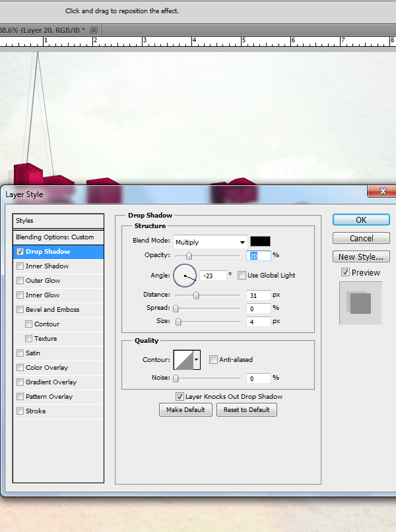The height and width of the screenshot is (532, 396).
Task: Select the Gradient Overlay style row
Action: (x=59, y=382)
